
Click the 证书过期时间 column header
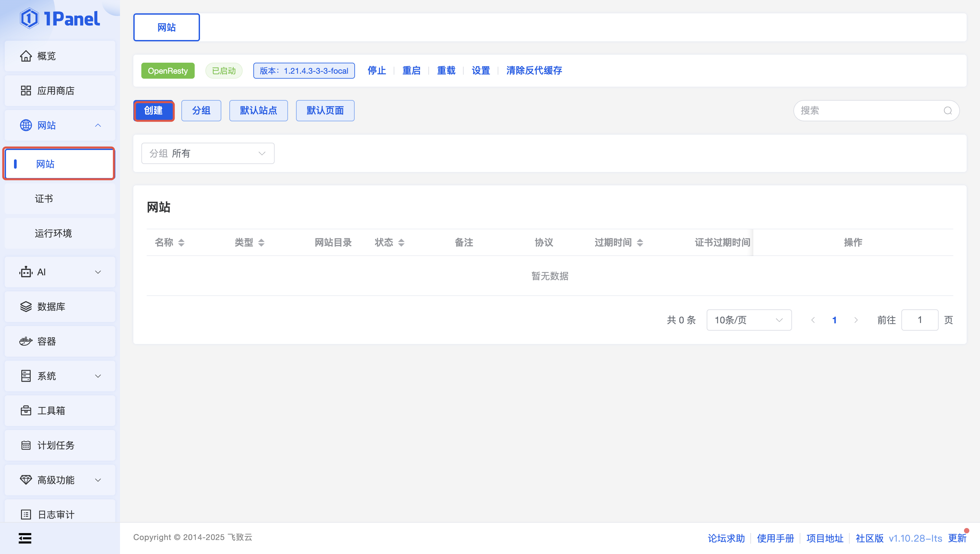[x=722, y=242]
